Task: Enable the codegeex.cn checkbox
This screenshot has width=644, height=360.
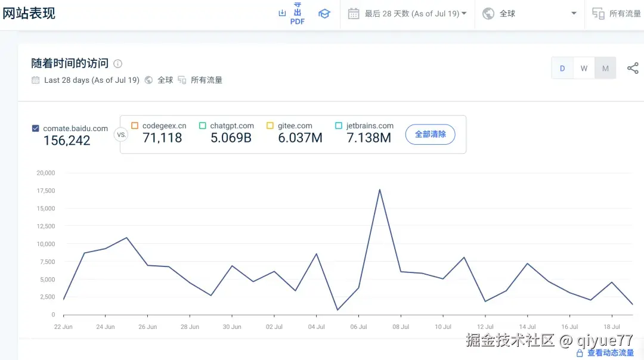Action: (135, 126)
